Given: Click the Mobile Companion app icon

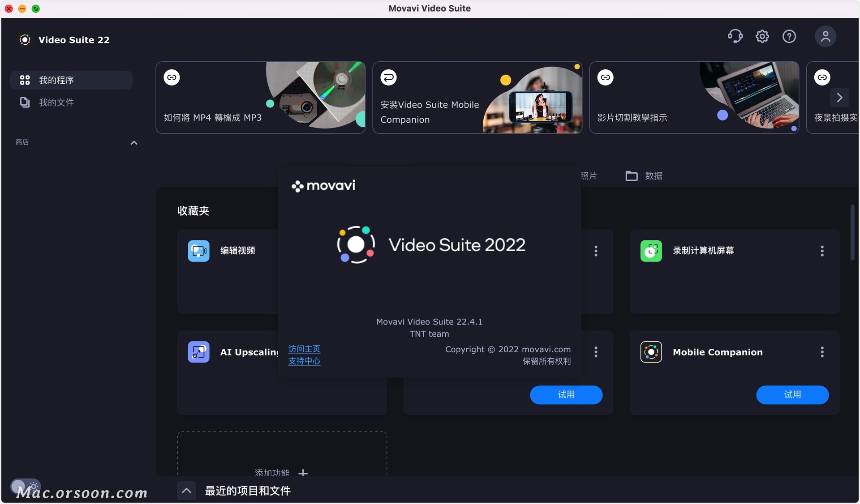Looking at the screenshot, I should click(x=651, y=352).
